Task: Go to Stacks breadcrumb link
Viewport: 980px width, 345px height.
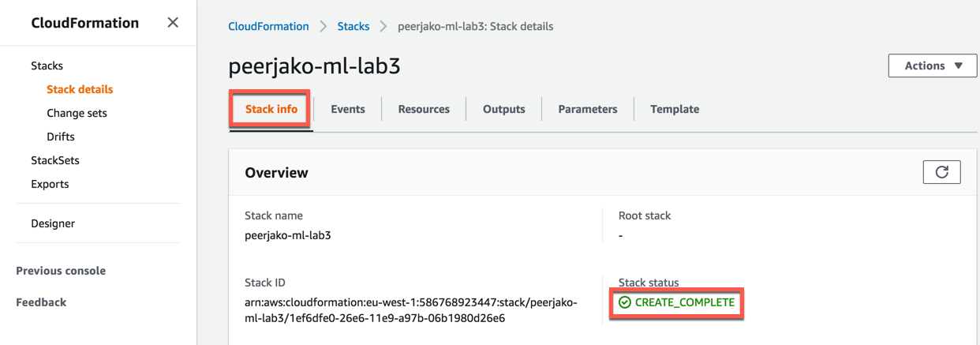Action: tap(353, 26)
